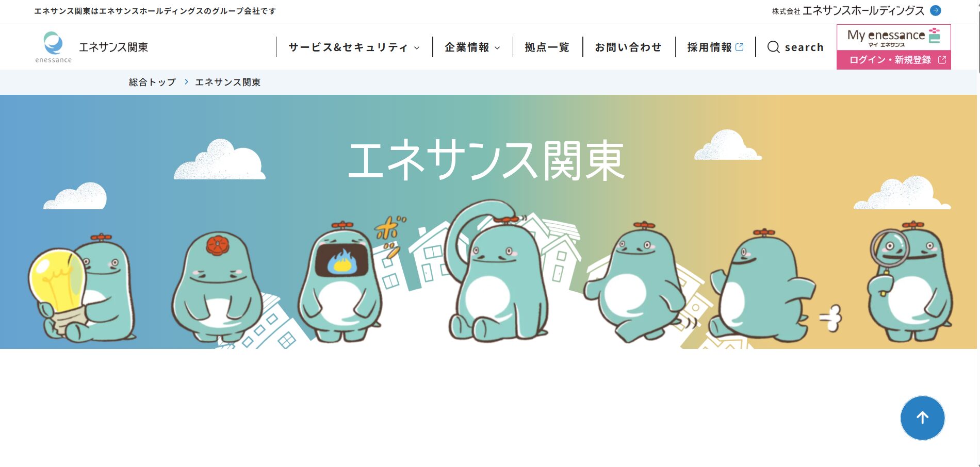Expand the サービス&セキュリティ dropdown menu
The image size is (980, 467).
pyautogui.click(x=354, y=47)
